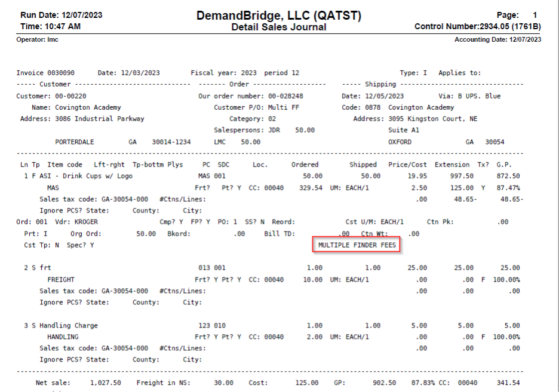Click the 'Detail Sales Journal' title
The image size is (559, 392).
click(279, 27)
